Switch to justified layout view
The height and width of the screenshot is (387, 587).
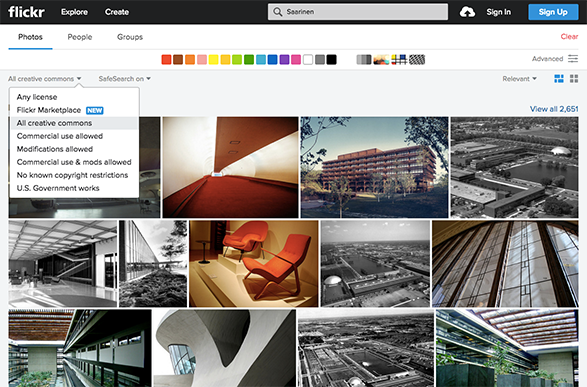(559, 79)
